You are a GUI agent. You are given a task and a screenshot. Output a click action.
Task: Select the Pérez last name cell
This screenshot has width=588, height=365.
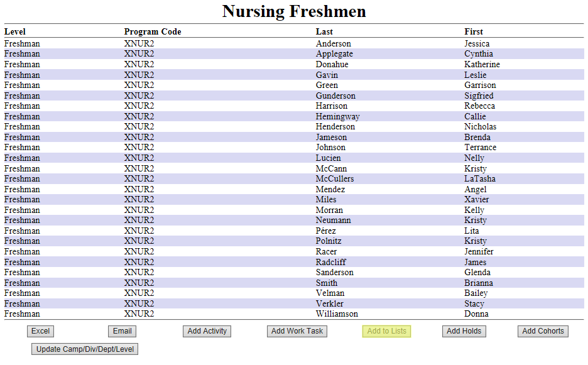point(325,231)
